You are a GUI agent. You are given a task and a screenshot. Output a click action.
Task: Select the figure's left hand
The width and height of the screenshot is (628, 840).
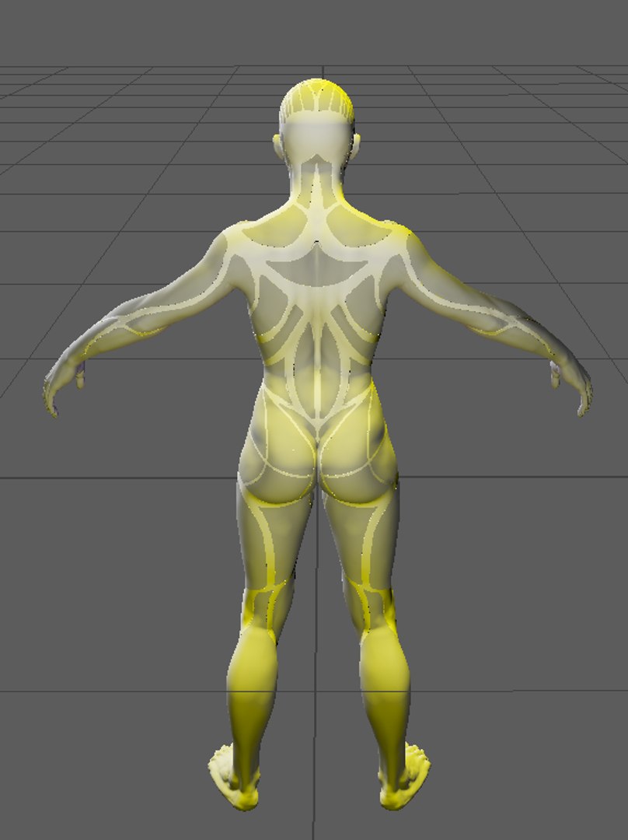pyautogui.click(x=62, y=387)
